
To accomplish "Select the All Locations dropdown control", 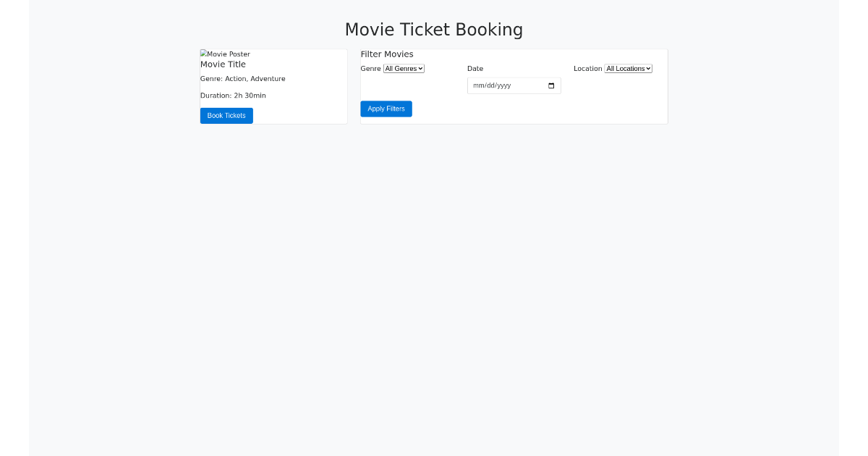I will pyautogui.click(x=628, y=68).
